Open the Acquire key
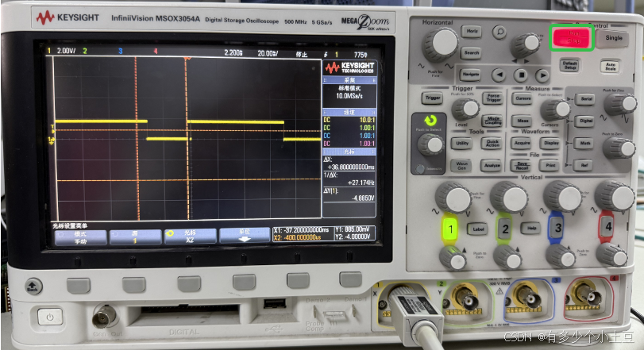The width and height of the screenshot is (644, 350). (x=522, y=143)
